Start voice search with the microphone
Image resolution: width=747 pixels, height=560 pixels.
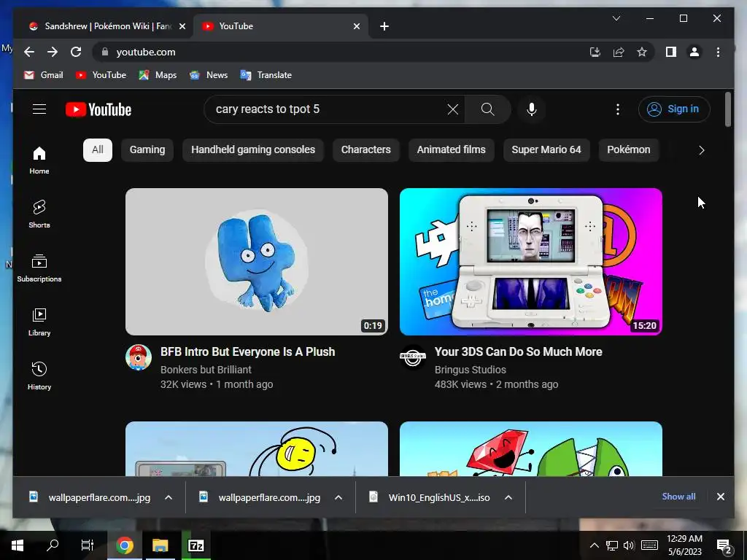pyautogui.click(x=532, y=109)
